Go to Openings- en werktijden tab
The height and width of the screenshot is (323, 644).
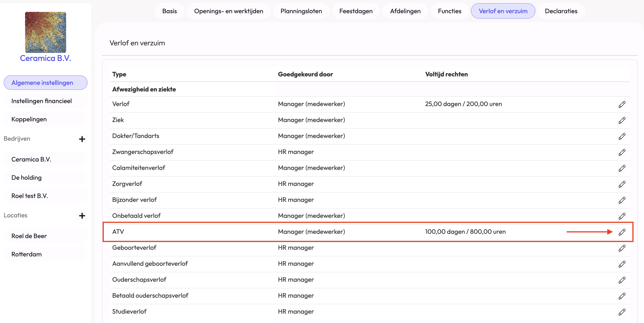[x=229, y=11]
